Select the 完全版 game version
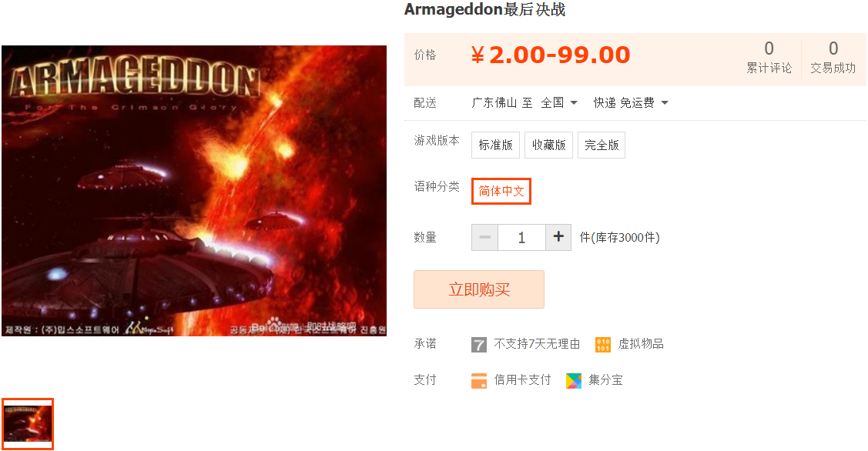 point(602,145)
